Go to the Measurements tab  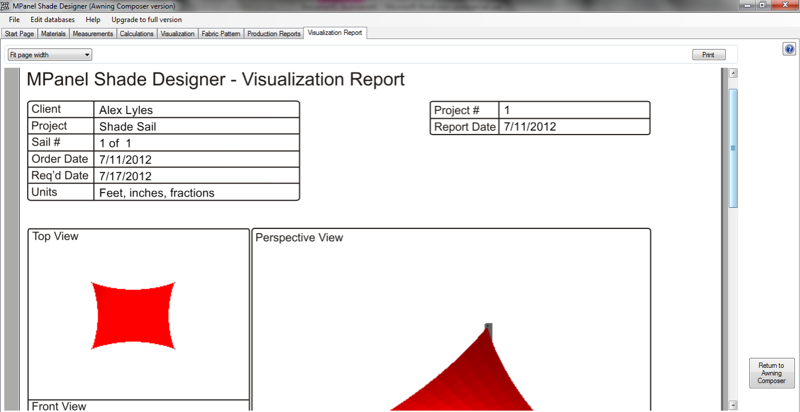tap(93, 33)
